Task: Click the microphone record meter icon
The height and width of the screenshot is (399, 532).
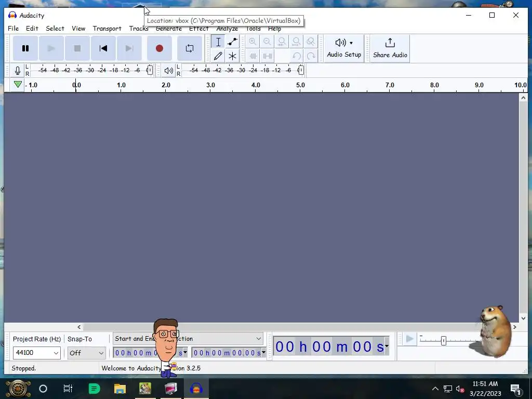Action: (18, 71)
